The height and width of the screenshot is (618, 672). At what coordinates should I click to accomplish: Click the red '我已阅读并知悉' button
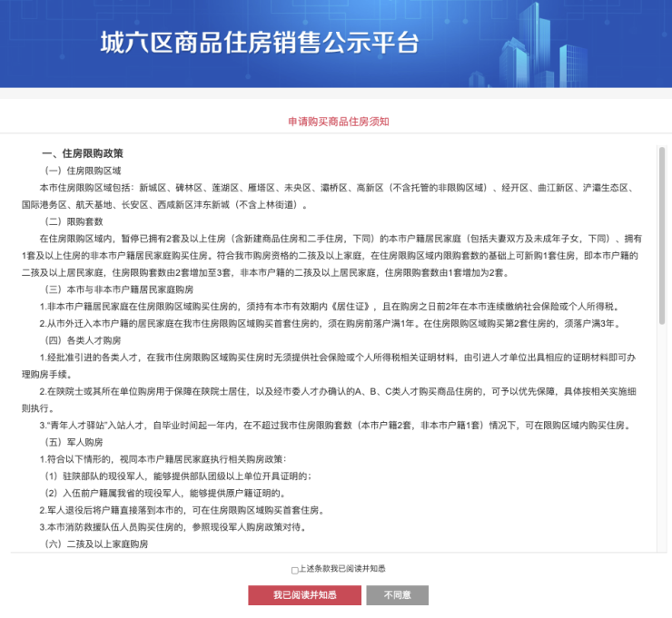coord(304,595)
